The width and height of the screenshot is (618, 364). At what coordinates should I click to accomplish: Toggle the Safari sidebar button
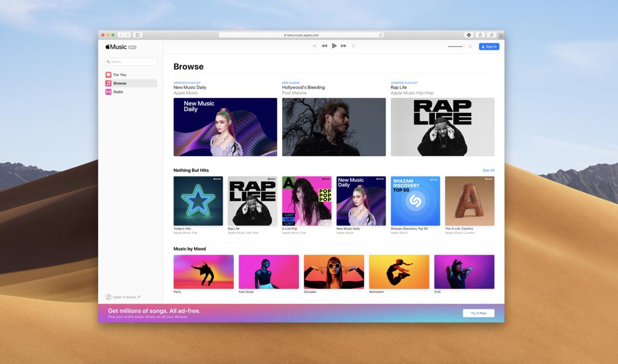(138, 35)
